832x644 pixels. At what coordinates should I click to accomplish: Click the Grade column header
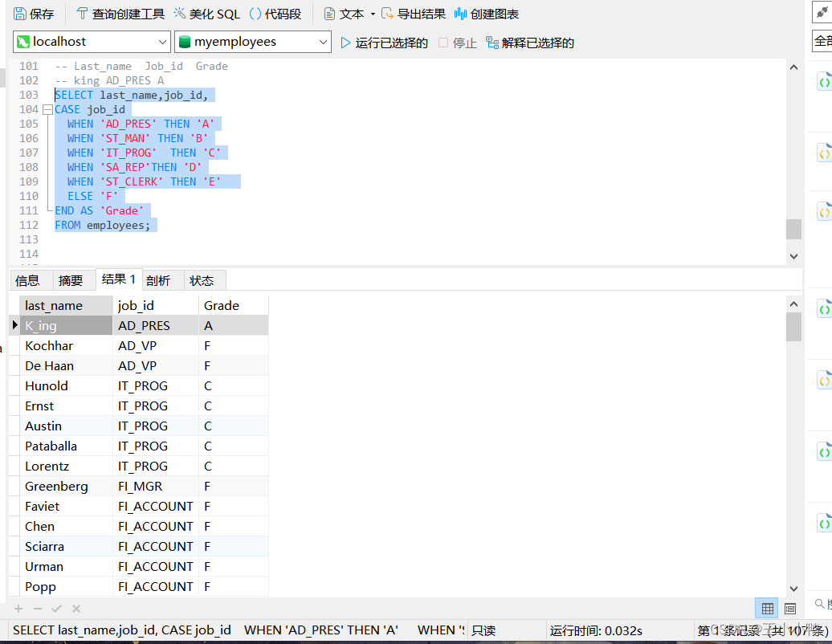[234, 306]
